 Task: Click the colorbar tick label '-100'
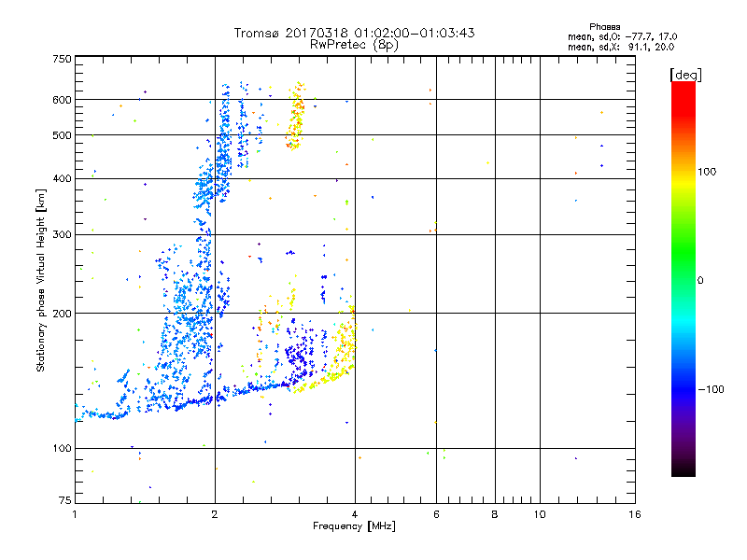pyautogui.click(x=711, y=389)
